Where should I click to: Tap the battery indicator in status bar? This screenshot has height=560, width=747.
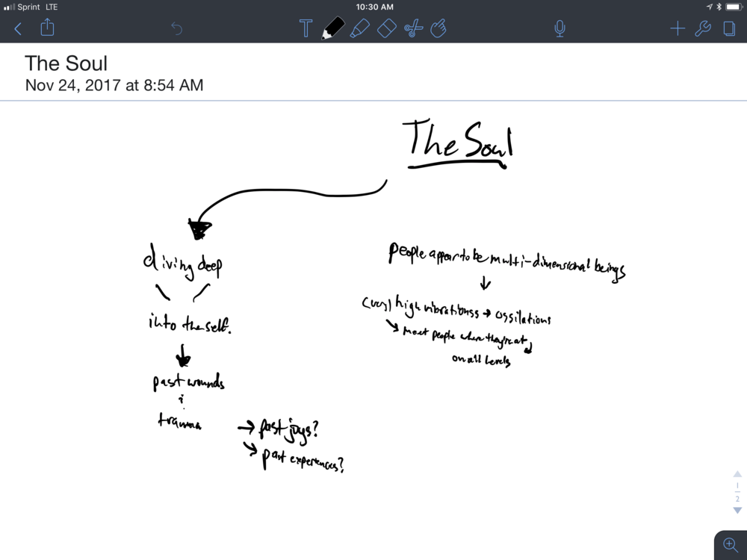tap(733, 7)
